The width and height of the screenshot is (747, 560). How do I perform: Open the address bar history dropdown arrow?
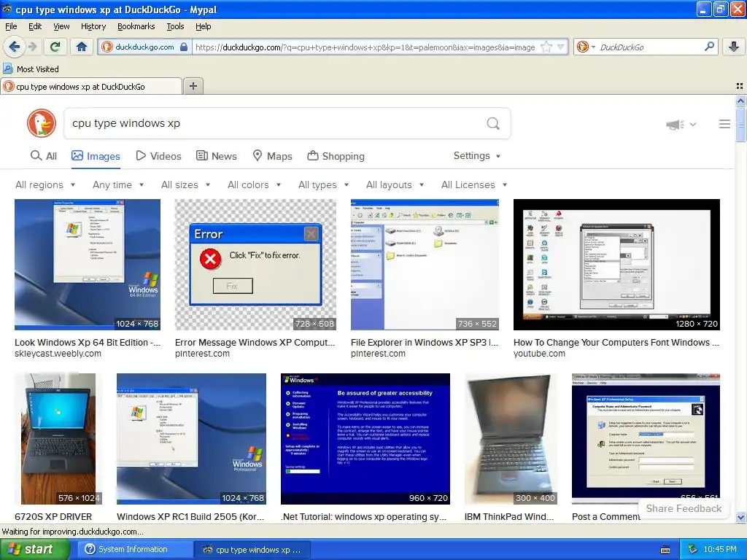tap(561, 47)
